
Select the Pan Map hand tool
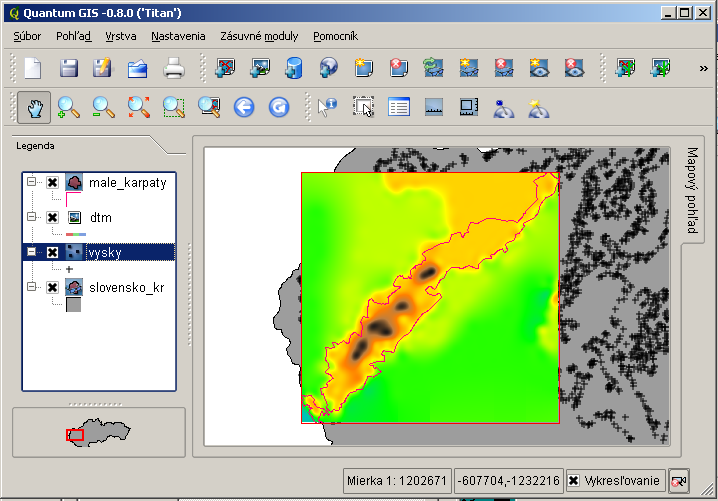(x=34, y=107)
